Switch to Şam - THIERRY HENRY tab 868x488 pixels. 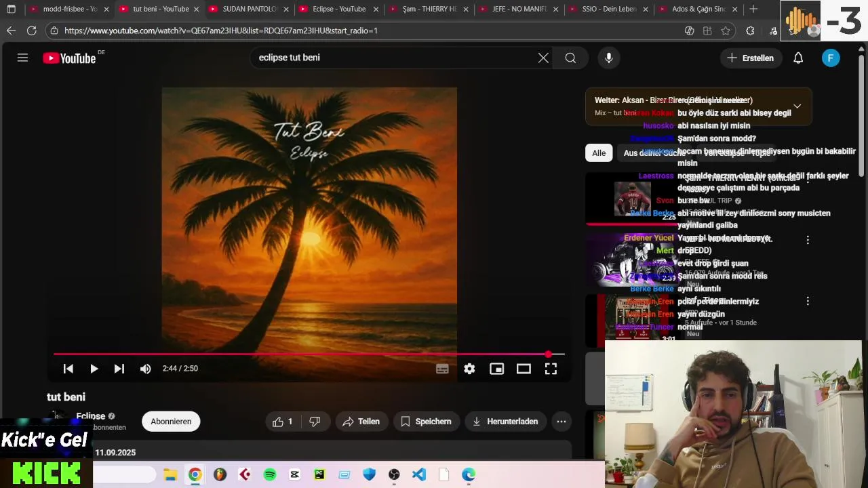429,9
